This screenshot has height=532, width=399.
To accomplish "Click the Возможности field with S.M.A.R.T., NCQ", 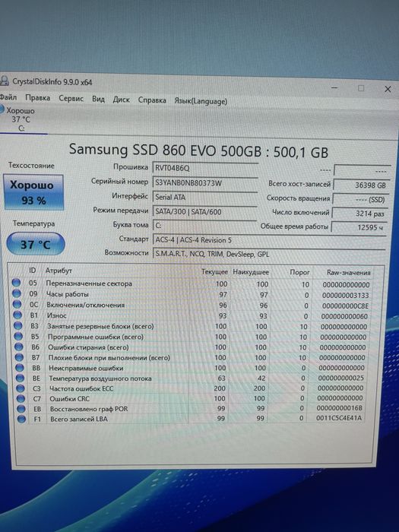I will coord(269,254).
